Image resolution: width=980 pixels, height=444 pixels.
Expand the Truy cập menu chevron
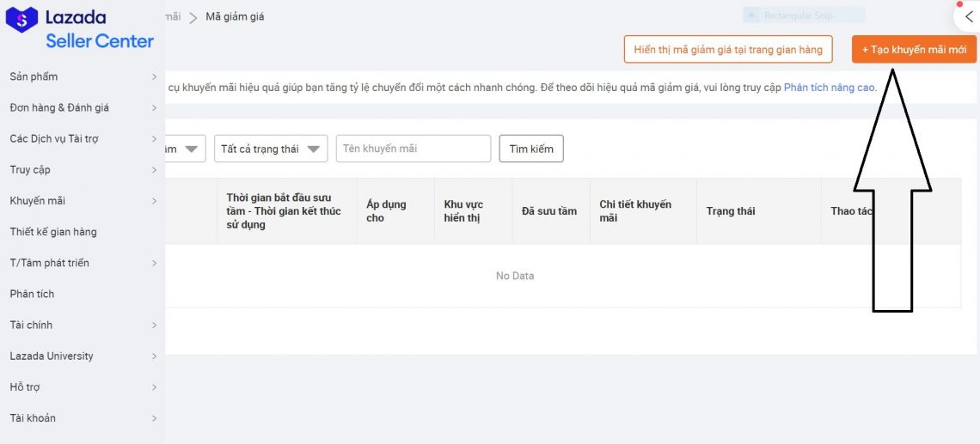(155, 170)
